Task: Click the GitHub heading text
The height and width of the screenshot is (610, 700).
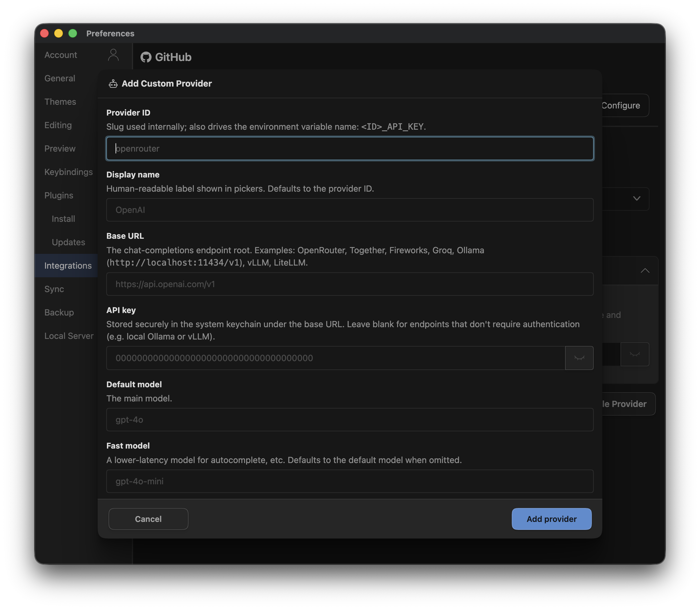Action: (x=173, y=57)
